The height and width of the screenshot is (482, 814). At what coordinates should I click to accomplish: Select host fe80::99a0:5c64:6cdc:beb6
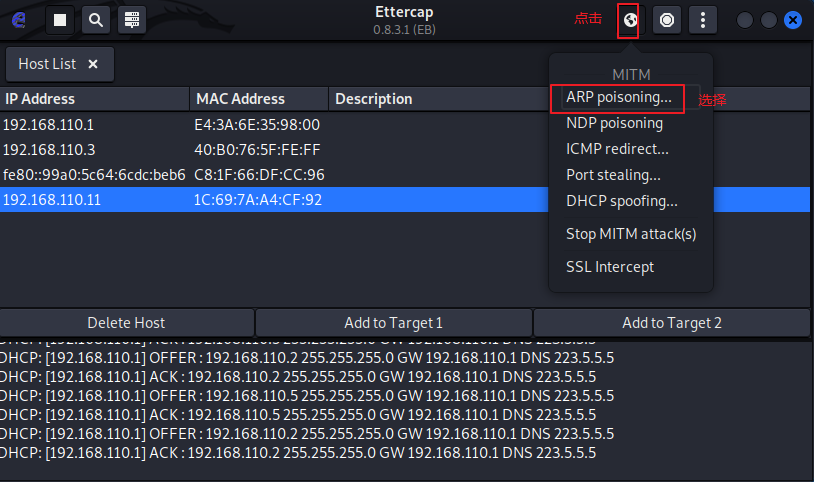pos(405,175)
